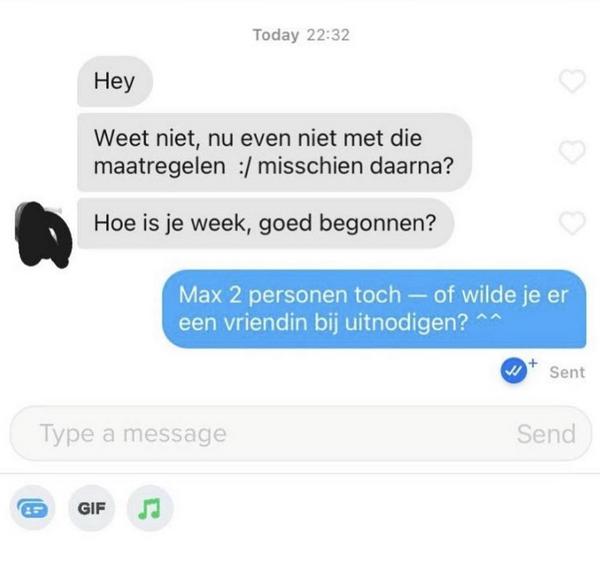
Task: Tap the "Sent" status label
Action: 567,372
